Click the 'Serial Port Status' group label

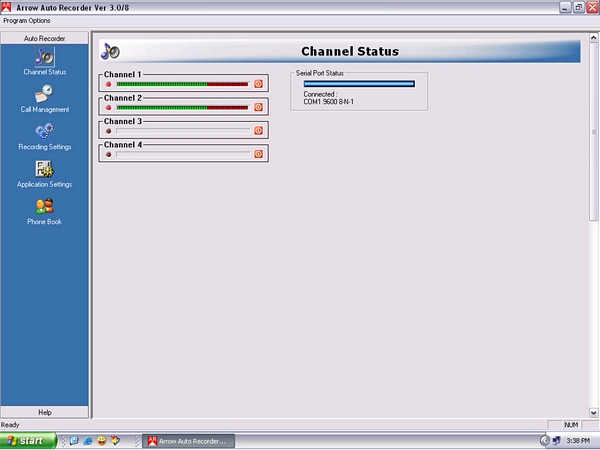tap(320, 73)
